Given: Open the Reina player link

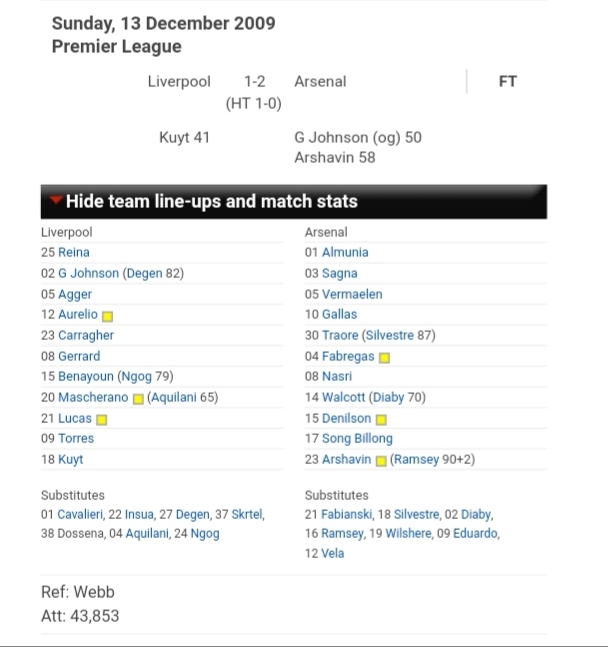Looking at the screenshot, I should pos(74,253).
